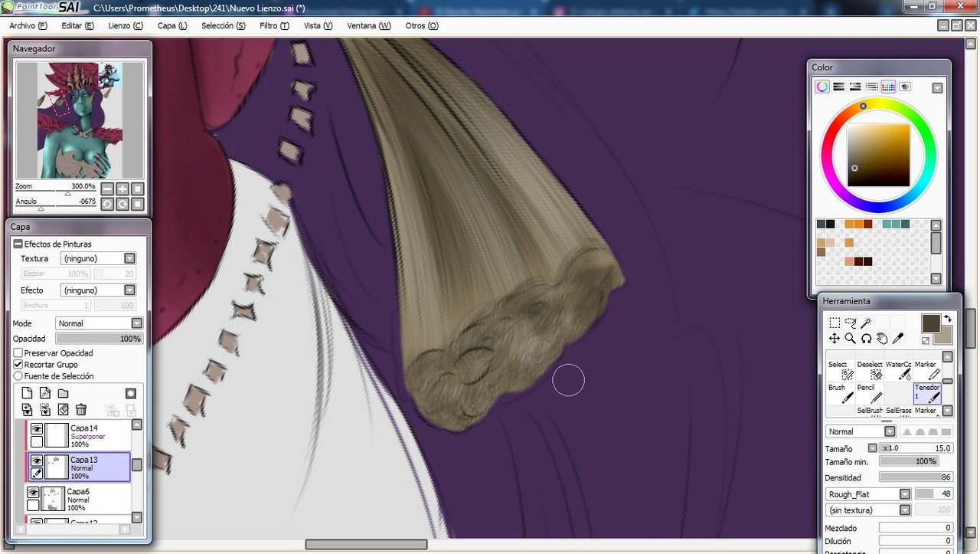Viewport: 980px width, 554px height.
Task: Add a layer mask
Action: (131, 394)
